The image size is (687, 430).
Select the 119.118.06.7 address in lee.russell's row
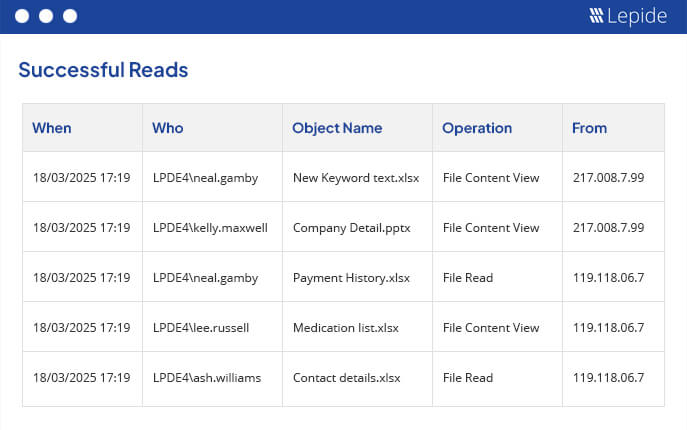609,327
